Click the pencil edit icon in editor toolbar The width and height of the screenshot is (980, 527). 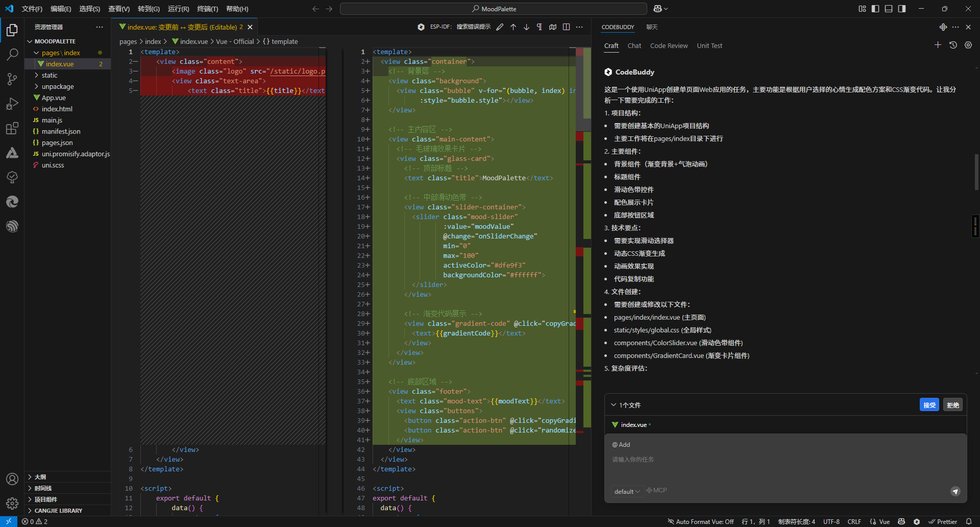coord(500,27)
